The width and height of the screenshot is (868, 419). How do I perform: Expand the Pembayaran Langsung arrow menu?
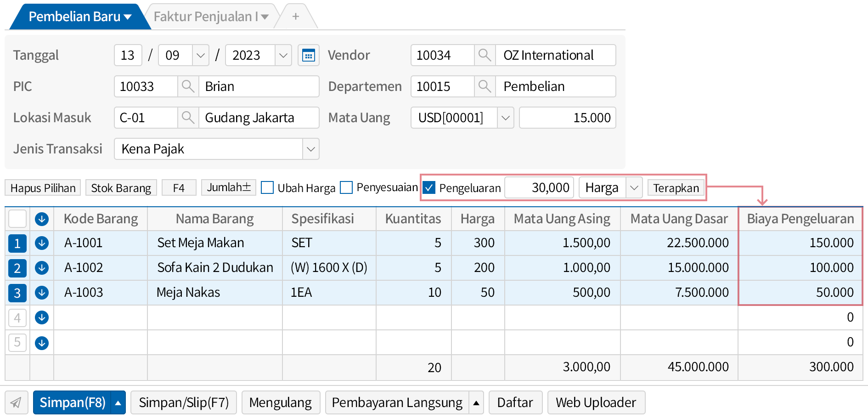pyautogui.click(x=476, y=403)
